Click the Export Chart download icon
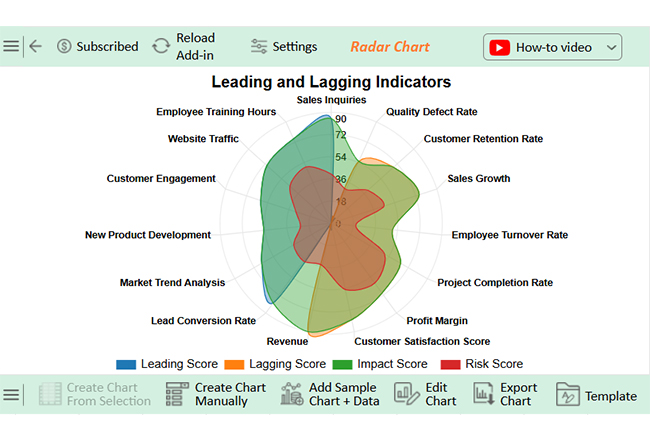This screenshot has height=441, width=650. click(483, 394)
